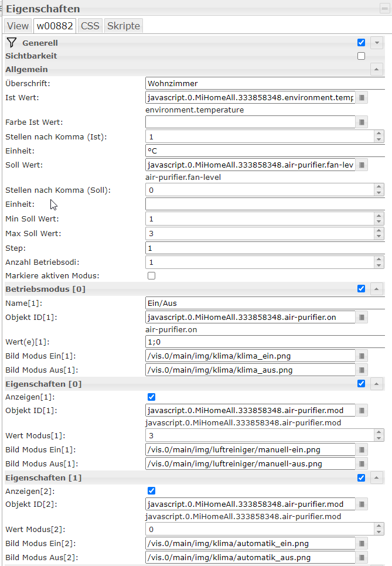Screen dimensions: 392x566
Task: Uncheck Anzeigen[2]
Action: 152,491
